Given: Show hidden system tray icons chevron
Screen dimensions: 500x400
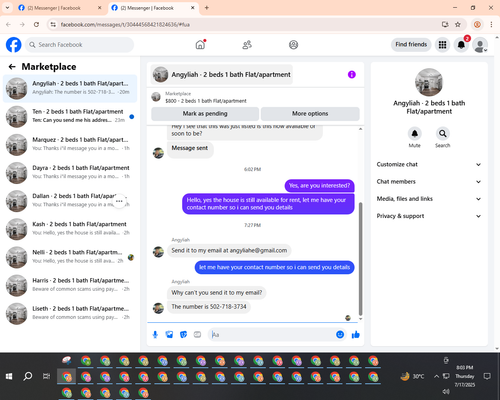Looking at the screenshot, I should (x=436, y=376).
